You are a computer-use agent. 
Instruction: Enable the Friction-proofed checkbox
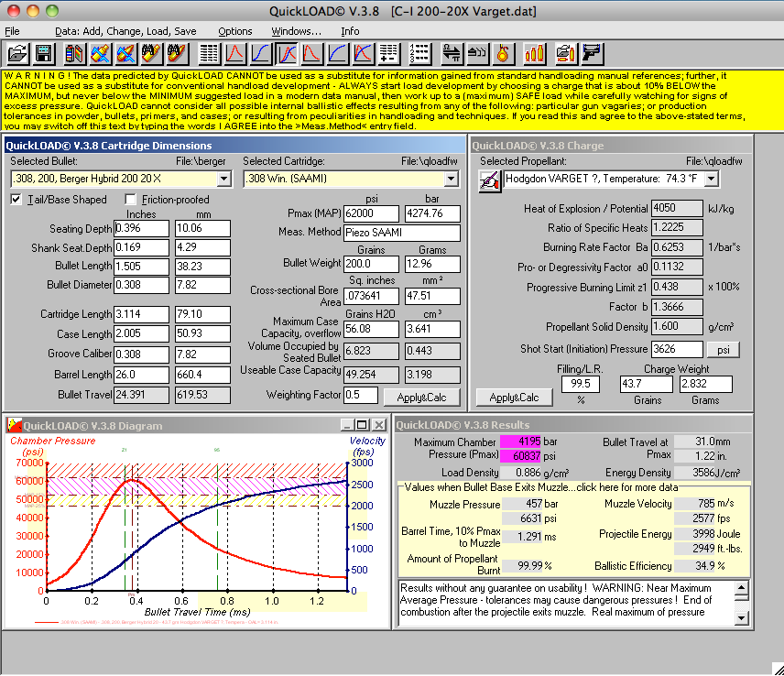pyautogui.click(x=130, y=200)
